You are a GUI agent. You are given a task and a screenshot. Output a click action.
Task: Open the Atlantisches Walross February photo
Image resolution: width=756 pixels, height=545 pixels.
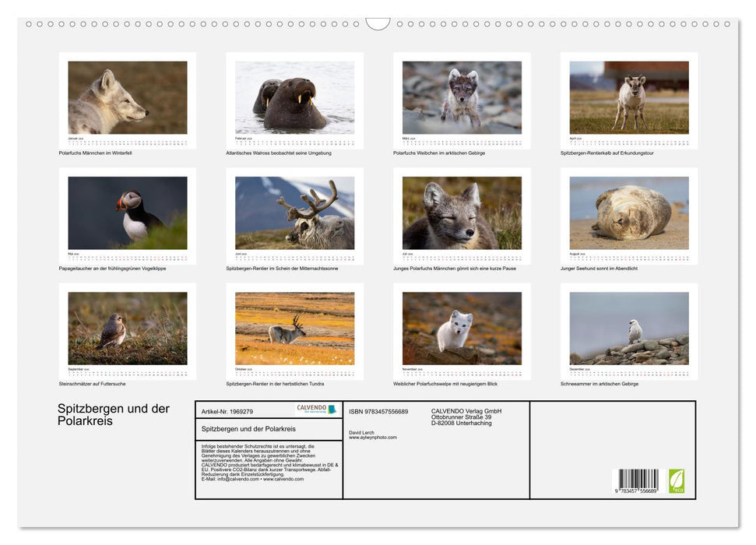[x=294, y=98]
